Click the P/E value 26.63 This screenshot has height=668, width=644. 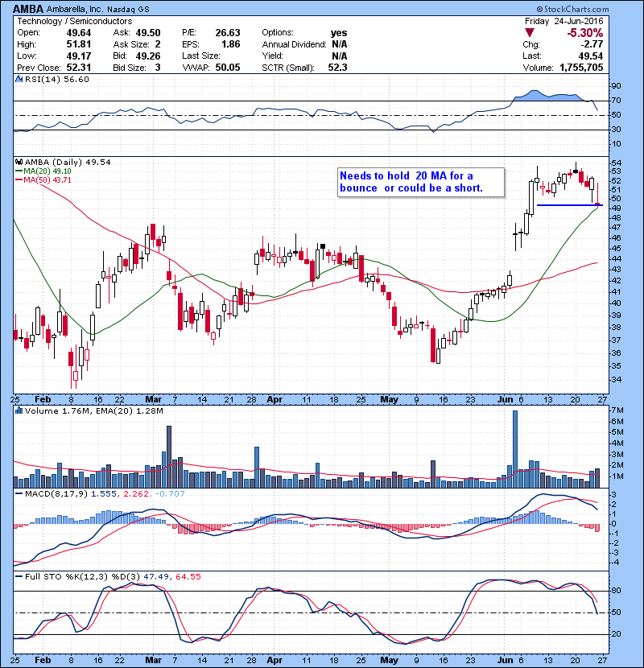point(228,33)
